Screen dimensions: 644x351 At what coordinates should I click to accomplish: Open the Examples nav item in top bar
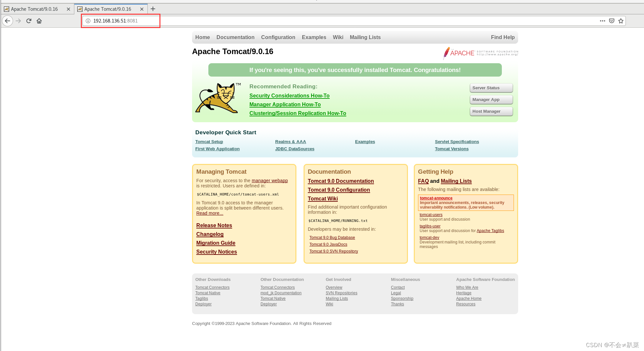[314, 37]
